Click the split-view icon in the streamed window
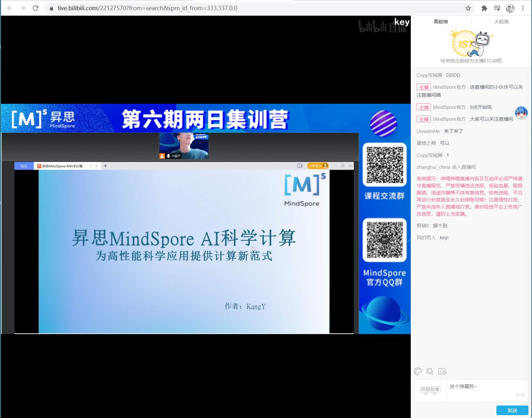The height and width of the screenshot is (418, 532). [x=300, y=166]
